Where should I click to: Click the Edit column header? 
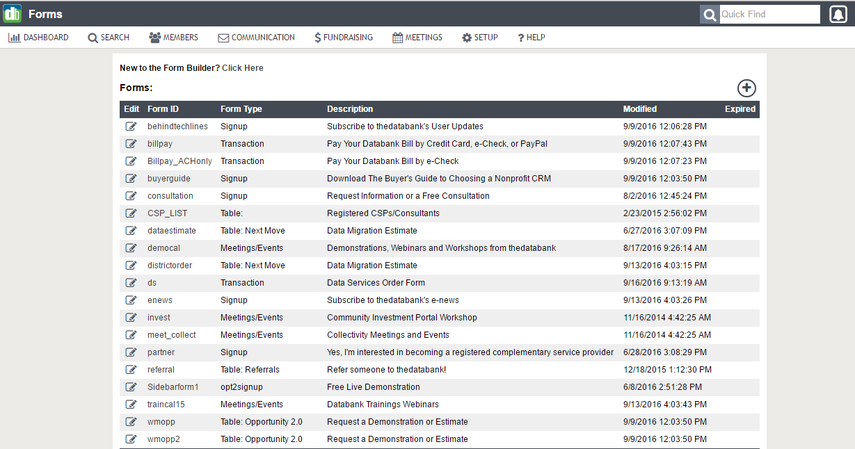point(131,109)
